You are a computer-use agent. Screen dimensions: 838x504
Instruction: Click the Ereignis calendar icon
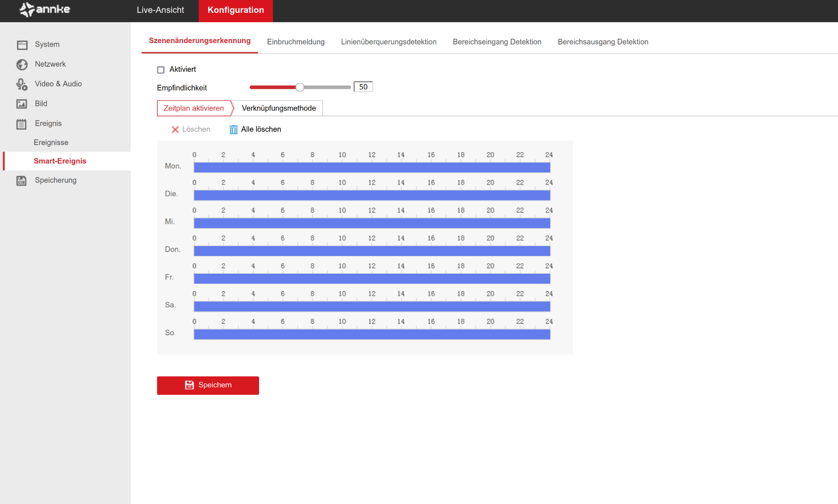coord(22,124)
